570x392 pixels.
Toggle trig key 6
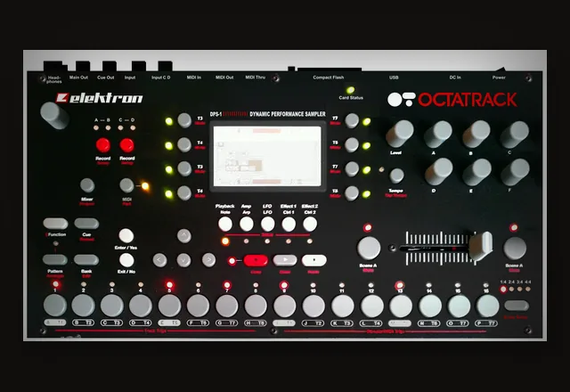coord(198,306)
